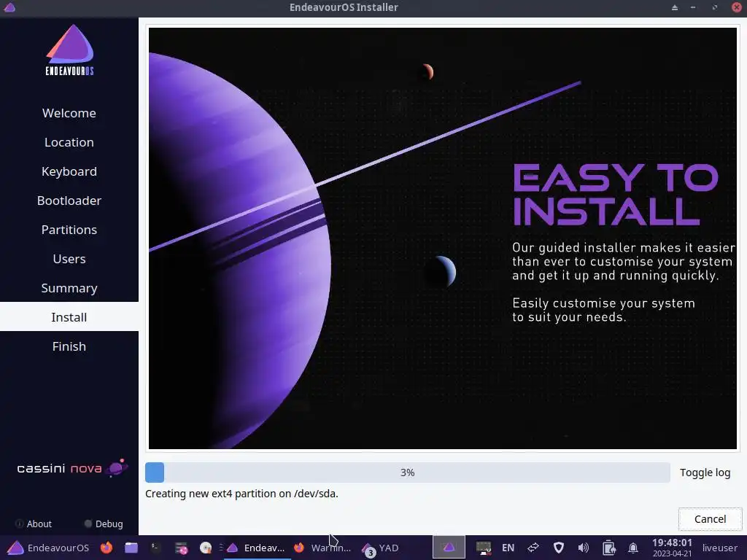
Task: Click the Debug button in the sidebar
Action: 104,524
